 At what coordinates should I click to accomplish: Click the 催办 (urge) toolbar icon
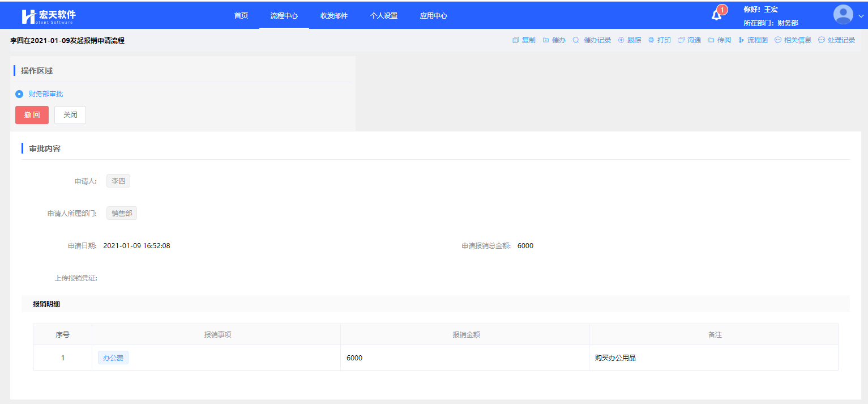[546, 40]
